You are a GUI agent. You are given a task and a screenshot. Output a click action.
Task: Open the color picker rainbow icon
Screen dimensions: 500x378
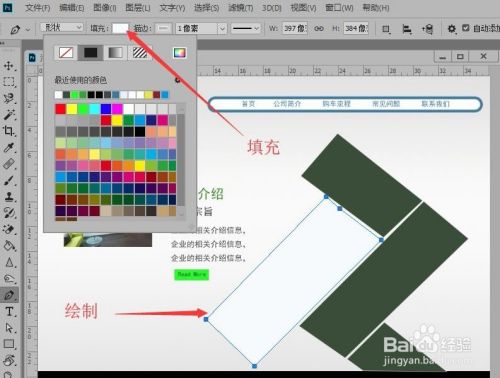(x=179, y=53)
